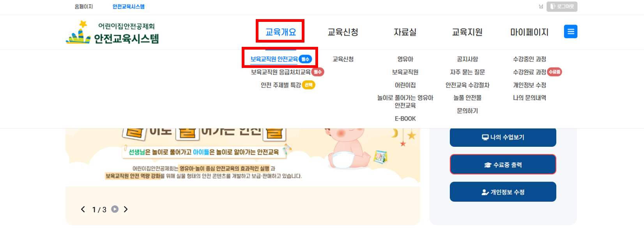Image resolution: width=644 pixels, height=228 pixels.
Task: Click the 로그아웃 button
Action: [562, 7]
